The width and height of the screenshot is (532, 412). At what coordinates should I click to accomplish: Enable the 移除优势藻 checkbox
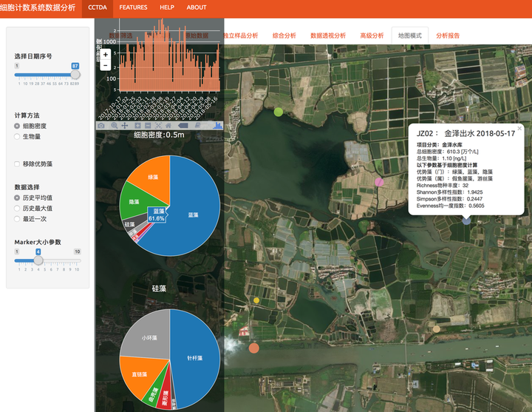coord(17,163)
